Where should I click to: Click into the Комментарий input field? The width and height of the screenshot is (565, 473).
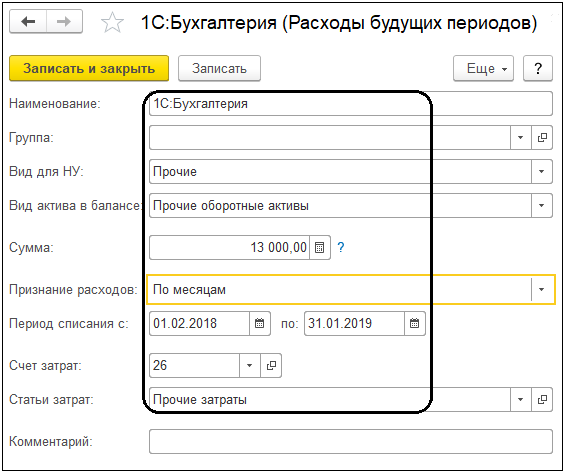point(351,441)
